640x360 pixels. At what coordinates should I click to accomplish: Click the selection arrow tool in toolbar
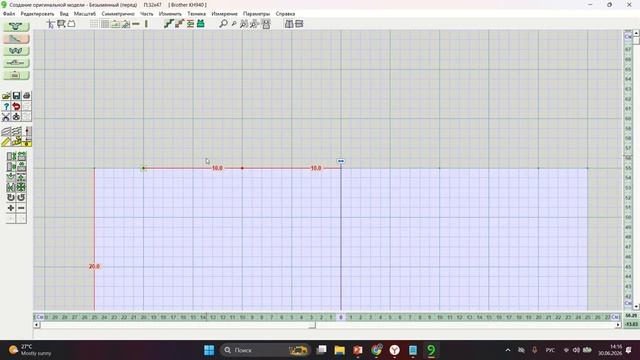50,24
